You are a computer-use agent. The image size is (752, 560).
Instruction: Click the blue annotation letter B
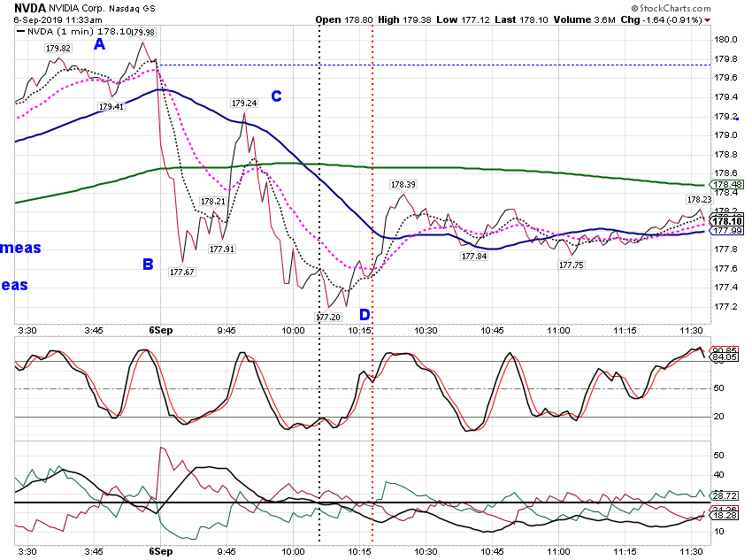149,265
